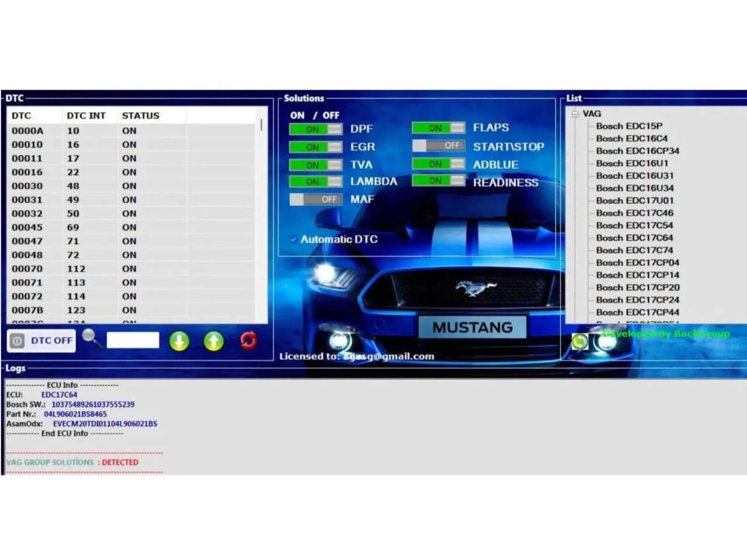This screenshot has width=747, height=560.
Task: Click Part Nr value 04L906021BS8465
Action: coord(75,414)
